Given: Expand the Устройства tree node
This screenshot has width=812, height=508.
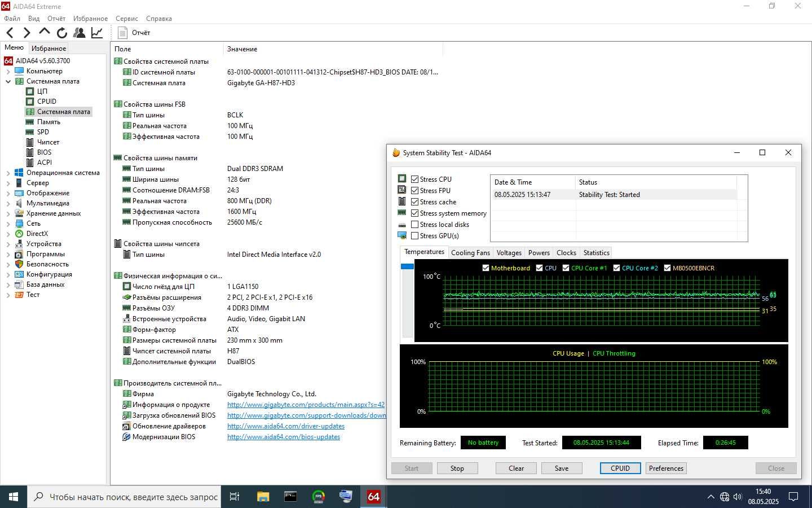Looking at the screenshot, I should click(x=8, y=244).
